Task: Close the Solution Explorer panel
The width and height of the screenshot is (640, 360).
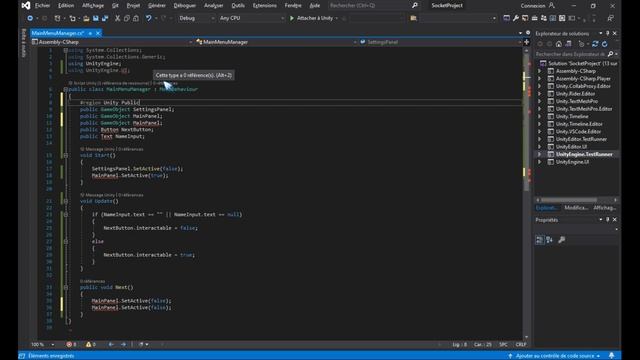Action: click(x=615, y=33)
